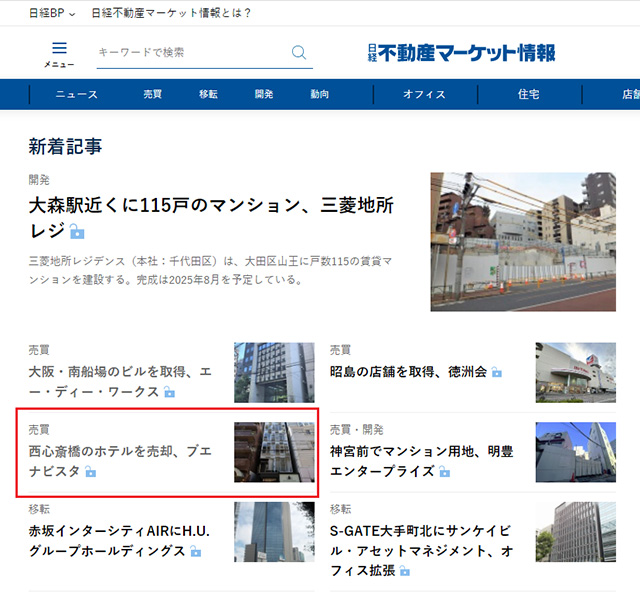Open 昭島の店舗を取得、徳洲会 article
This screenshot has height=600, width=640.
(409, 372)
